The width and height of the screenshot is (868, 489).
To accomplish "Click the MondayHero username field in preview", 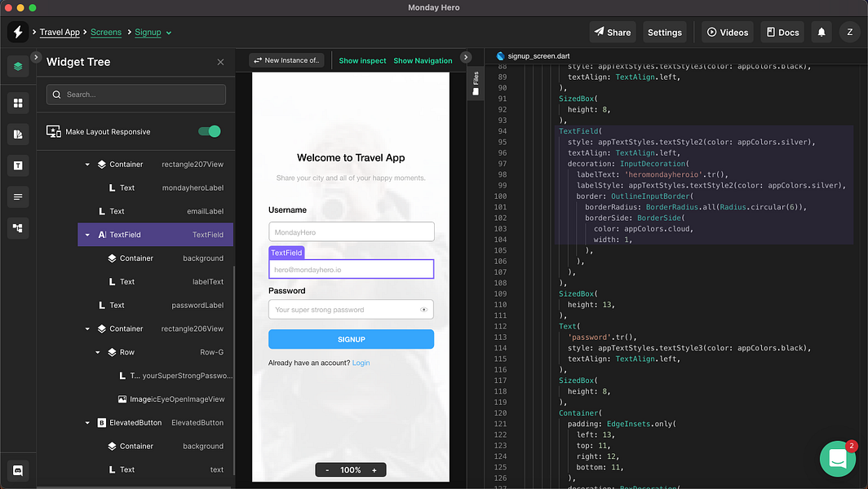I will click(352, 231).
